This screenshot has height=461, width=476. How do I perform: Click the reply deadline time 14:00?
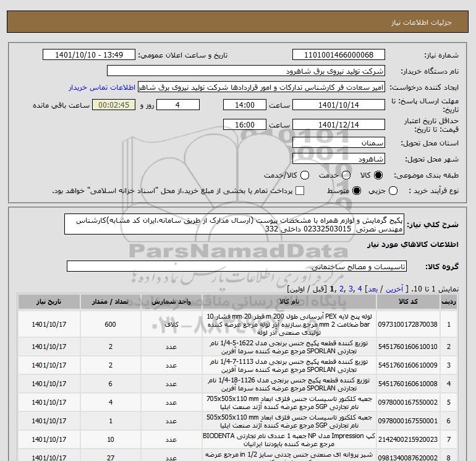pyautogui.click(x=245, y=105)
